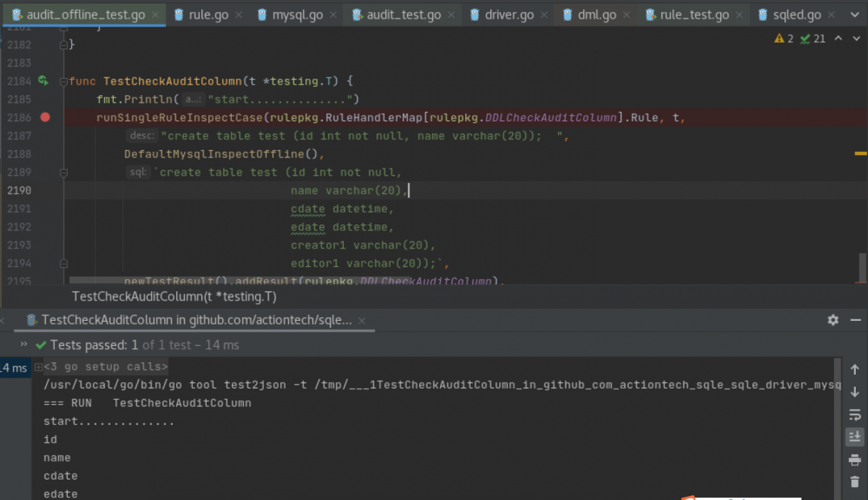868x500 pixels.
Task: Place cursor on 'name varchar(20),' line
Action: [x=349, y=191]
